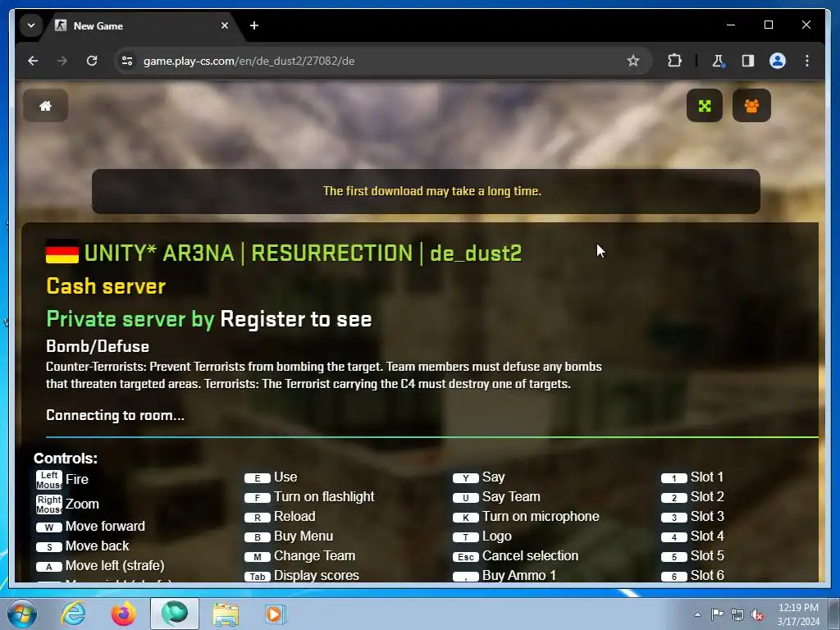Click the 'Buy Ammo 1' control entry
The image size is (840, 630).
(x=504, y=575)
